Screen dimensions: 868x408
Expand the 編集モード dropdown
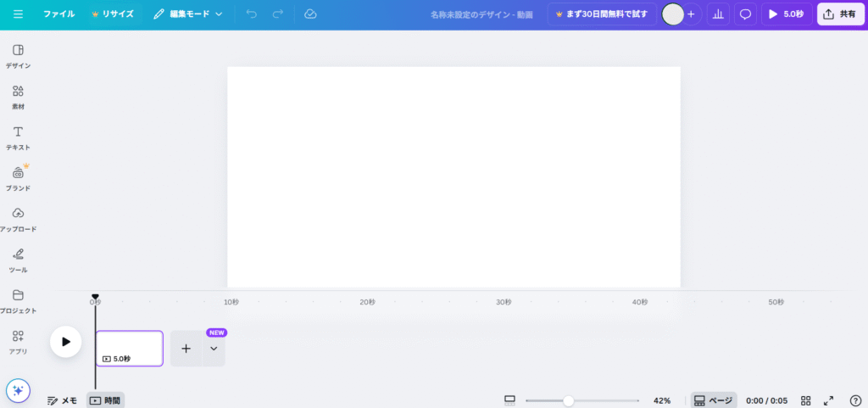point(188,14)
